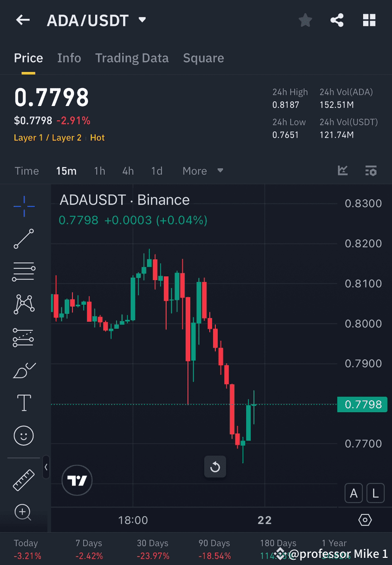Open the trading pair dropdown beside ADA/USDT
This screenshot has width=392, height=565.
coord(142,20)
